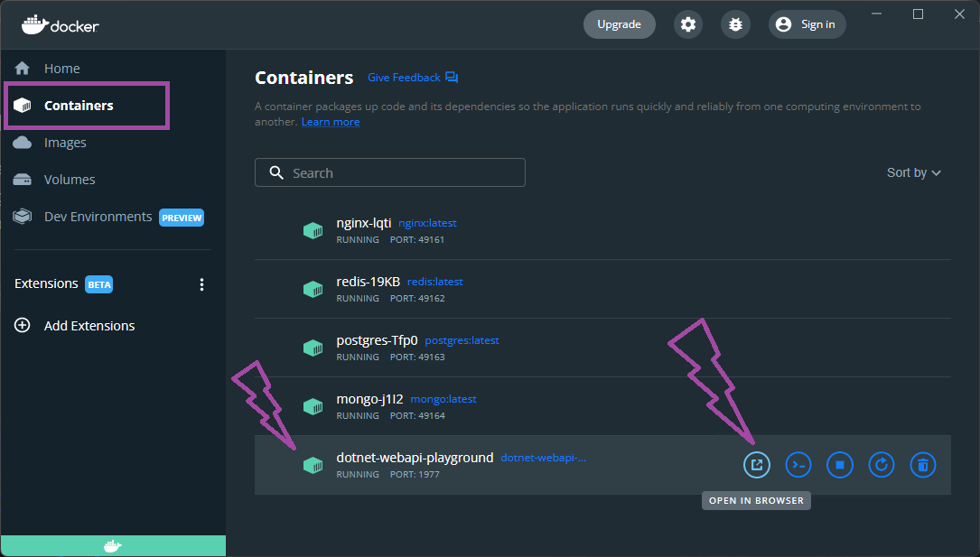Open the Learn more link
Screen dimensions: 980x557
330,122
